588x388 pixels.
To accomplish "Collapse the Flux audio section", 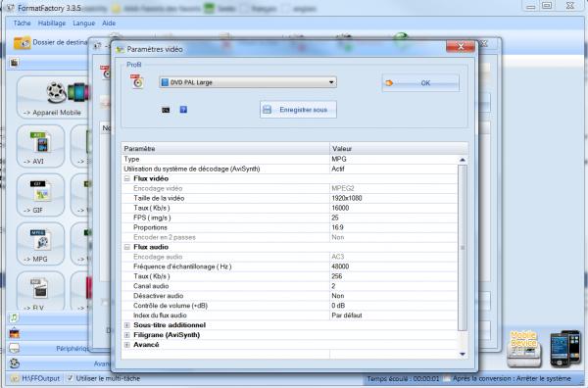I will click(x=126, y=247).
